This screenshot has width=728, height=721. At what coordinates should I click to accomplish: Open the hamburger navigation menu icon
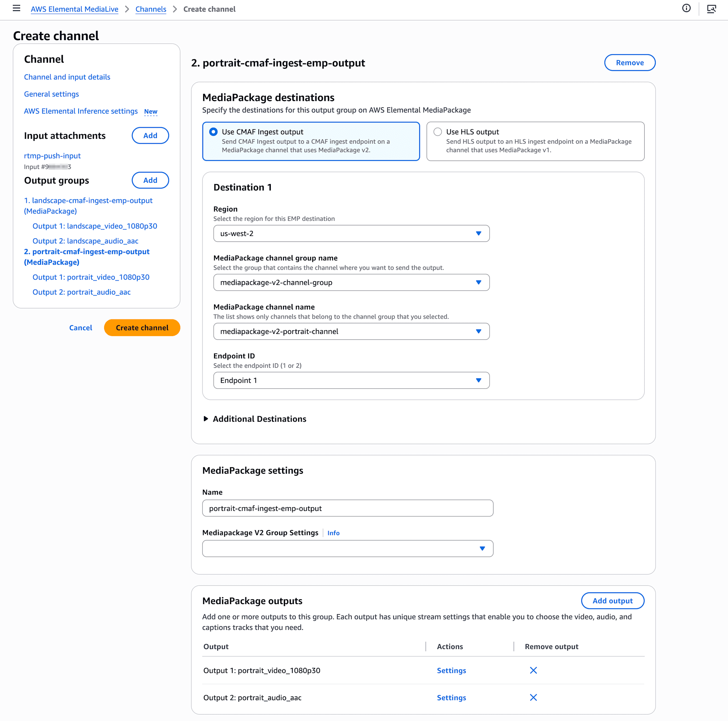click(16, 8)
